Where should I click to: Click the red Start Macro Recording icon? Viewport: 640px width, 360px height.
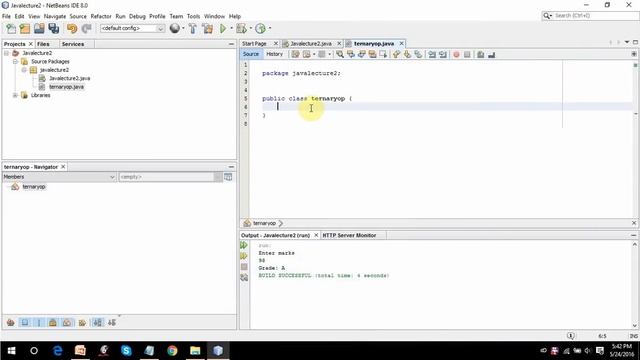pos(456,54)
